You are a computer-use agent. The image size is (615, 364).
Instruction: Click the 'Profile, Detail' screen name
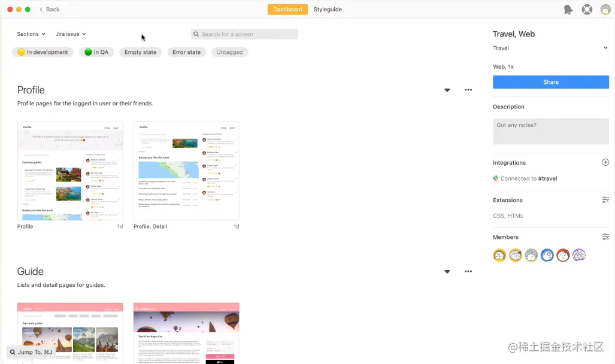click(x=150, y=227)
